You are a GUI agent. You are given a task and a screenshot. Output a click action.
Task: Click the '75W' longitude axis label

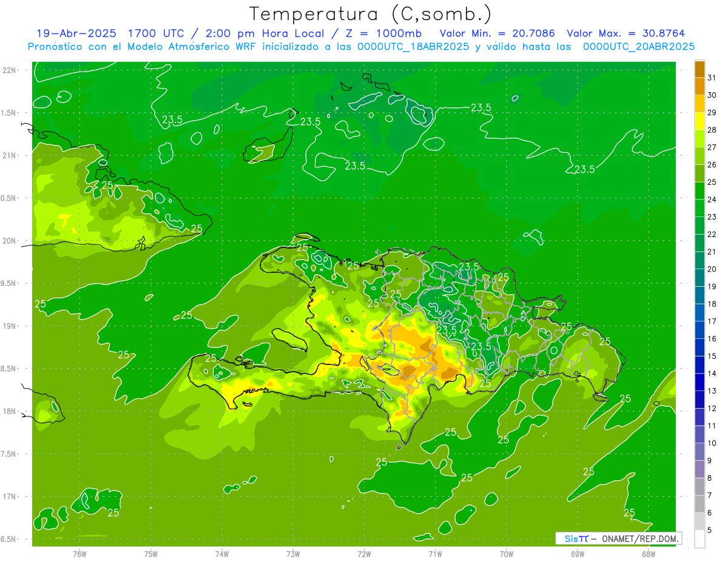click(151, 554)
